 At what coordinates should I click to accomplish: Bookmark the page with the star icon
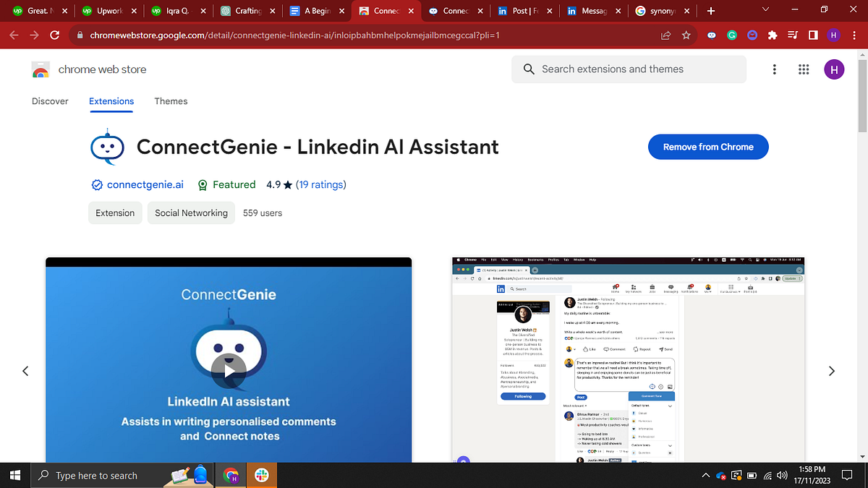click(686, 34)
